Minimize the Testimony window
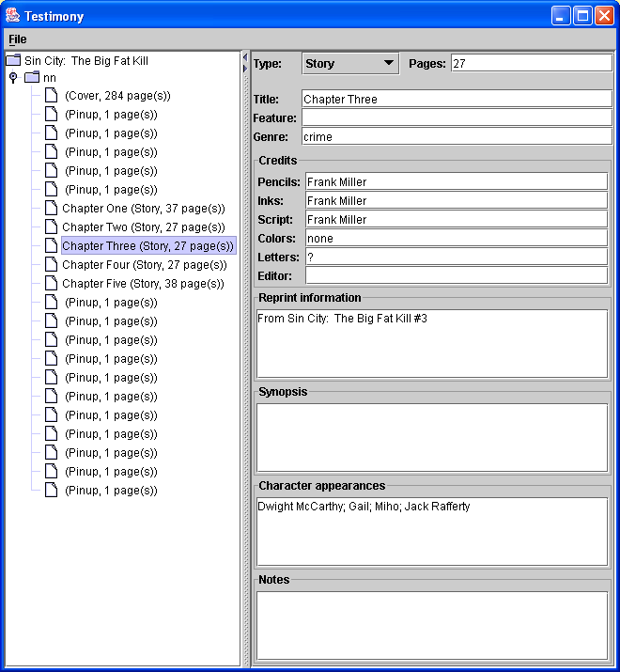Image resolution: width=620 pixels, height=672 pixels. (561, 16)
